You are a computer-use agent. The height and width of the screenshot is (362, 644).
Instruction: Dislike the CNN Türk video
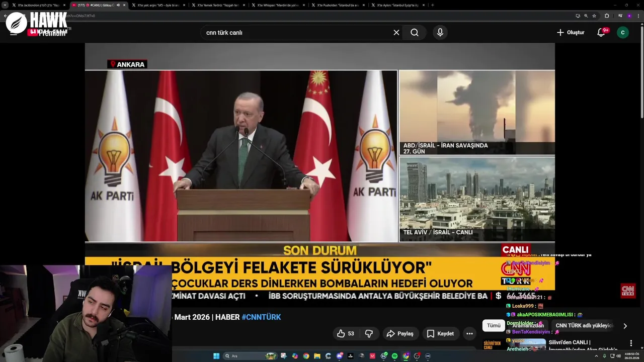[369, 333]
